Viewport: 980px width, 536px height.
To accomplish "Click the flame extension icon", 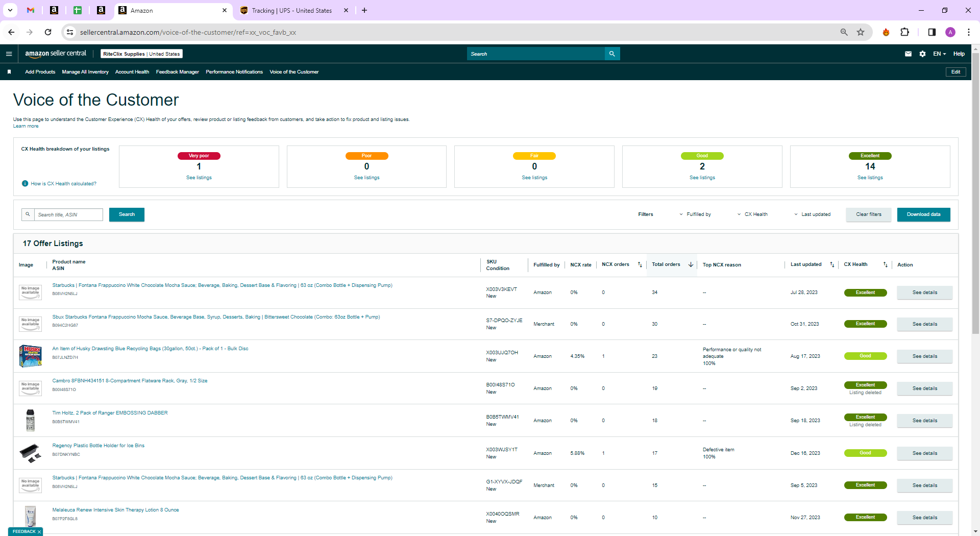I will click(x=886, y=32).
